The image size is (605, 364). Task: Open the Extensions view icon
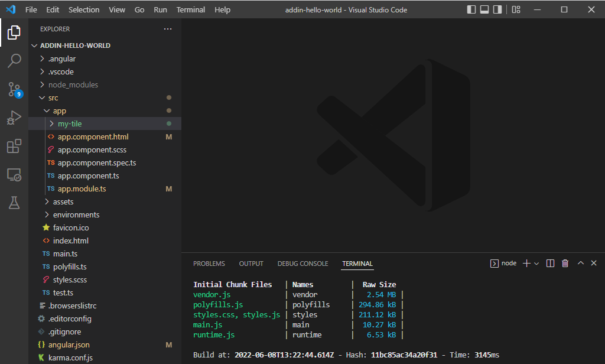(14, 147)
